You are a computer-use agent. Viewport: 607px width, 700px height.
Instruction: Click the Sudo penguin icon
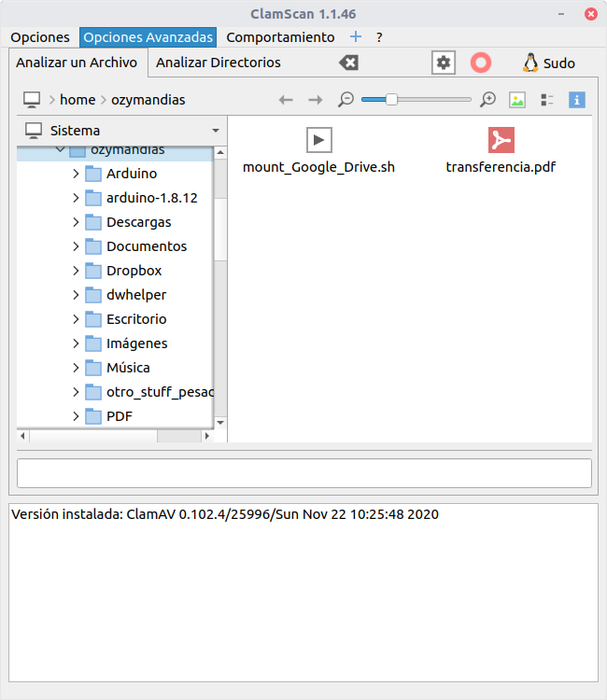point(530,63)
